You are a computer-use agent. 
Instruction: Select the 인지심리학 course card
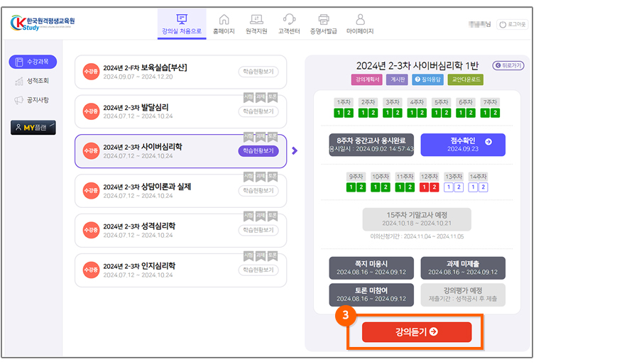pos(180,270)
